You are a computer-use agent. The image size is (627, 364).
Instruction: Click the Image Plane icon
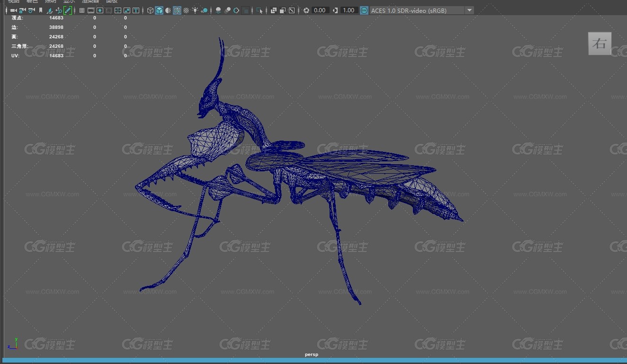point(50,10)
